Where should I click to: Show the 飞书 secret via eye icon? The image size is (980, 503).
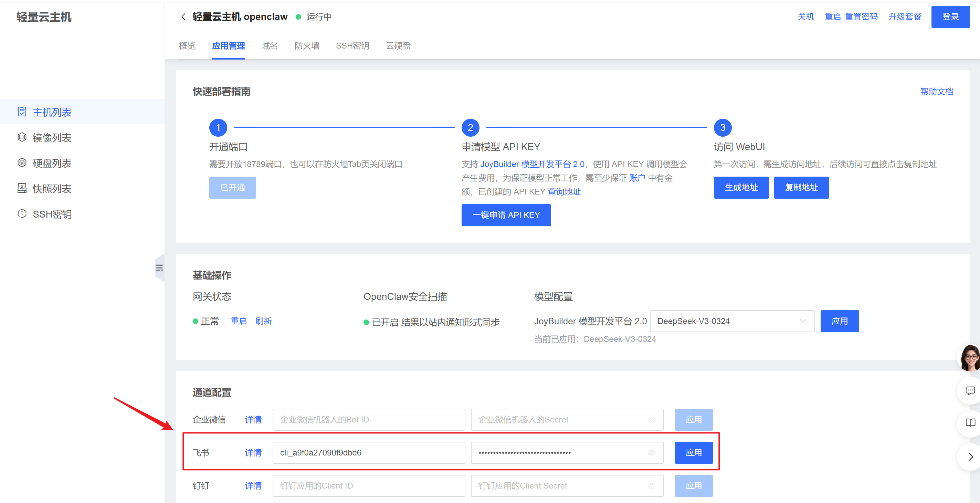pyautogui.click(x=651, y=453)
